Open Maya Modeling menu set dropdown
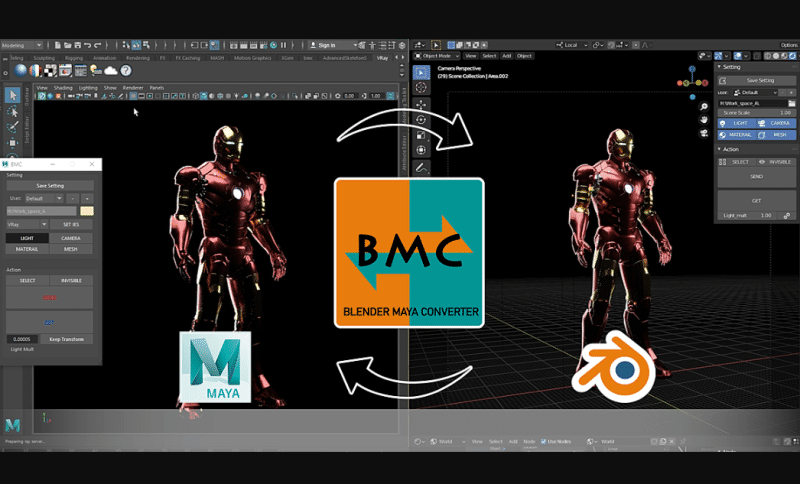The height and width of the screenshot is (484, 800). click(21, 45)
